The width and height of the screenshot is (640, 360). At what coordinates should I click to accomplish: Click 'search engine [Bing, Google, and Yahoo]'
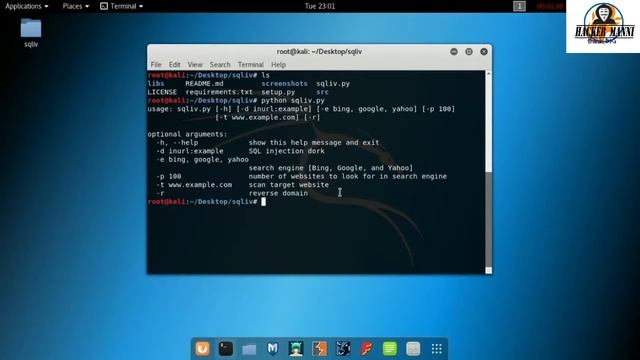331,168
